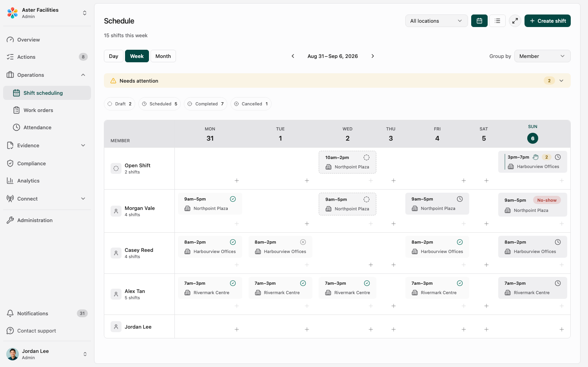Click Jordan Lee profile avatar

click(13, 354)
